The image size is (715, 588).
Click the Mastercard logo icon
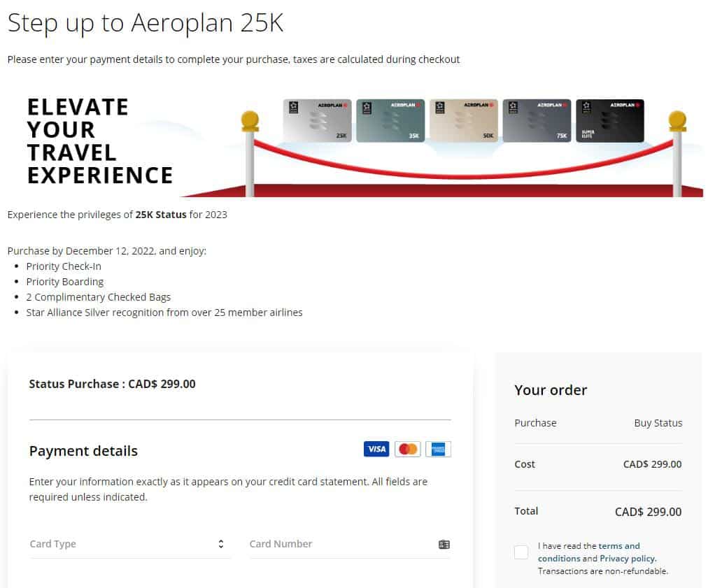click(x=407, y=449)
